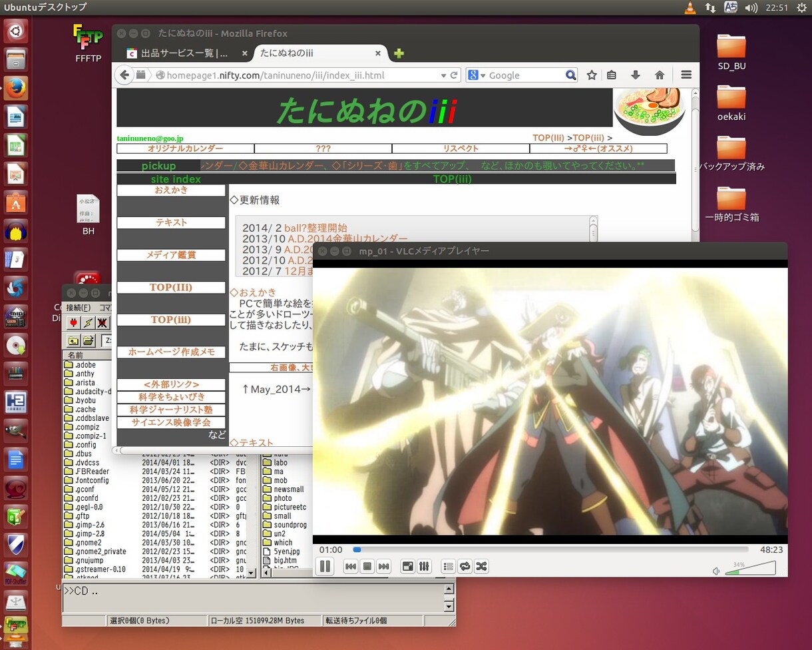Viewport: 812px width, 650px height.
Task: Switch to 出品サービス一覧 tab
Action: [184, 53]
